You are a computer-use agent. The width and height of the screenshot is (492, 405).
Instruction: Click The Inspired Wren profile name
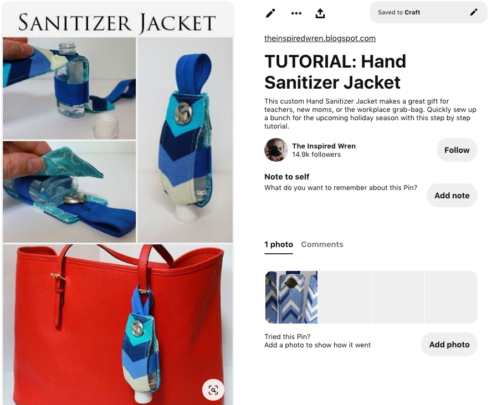click(324, 146)
